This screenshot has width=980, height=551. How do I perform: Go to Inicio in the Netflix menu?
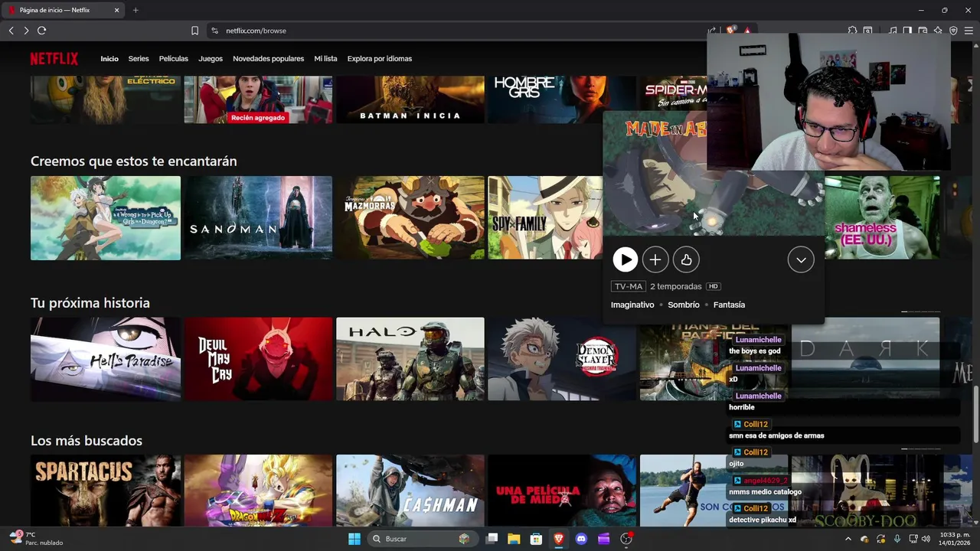(109, 59)
